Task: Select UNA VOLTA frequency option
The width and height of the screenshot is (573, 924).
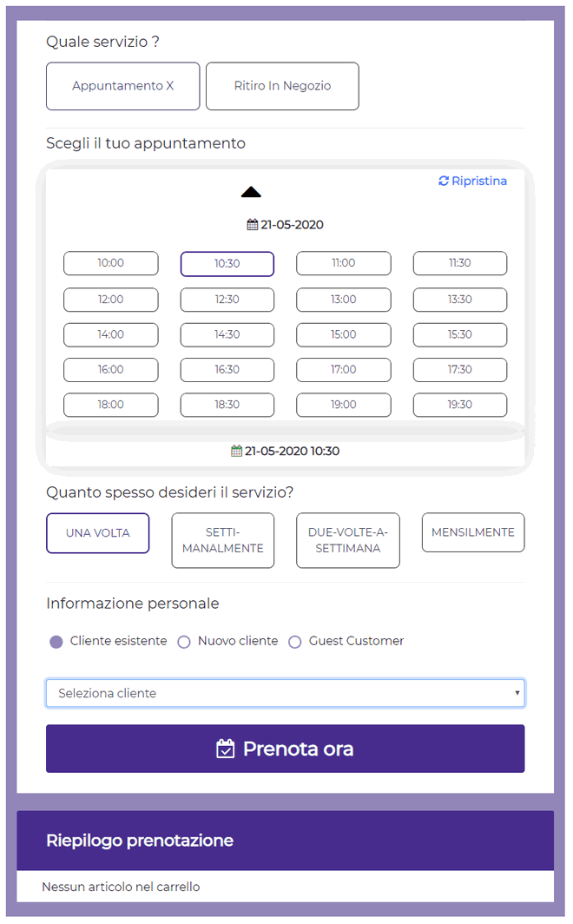Action: [x=98, y=533]
